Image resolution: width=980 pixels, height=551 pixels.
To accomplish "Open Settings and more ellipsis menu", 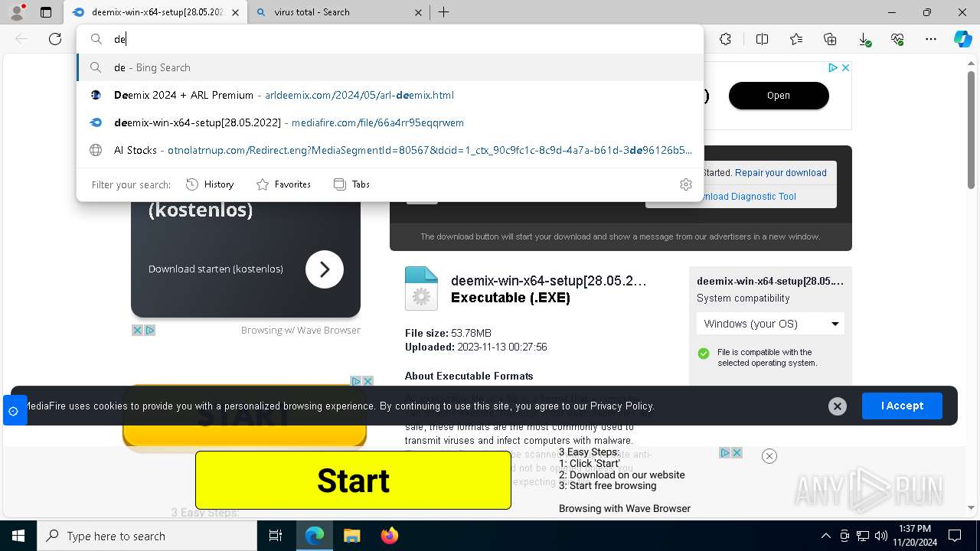I will click(931, 39).
